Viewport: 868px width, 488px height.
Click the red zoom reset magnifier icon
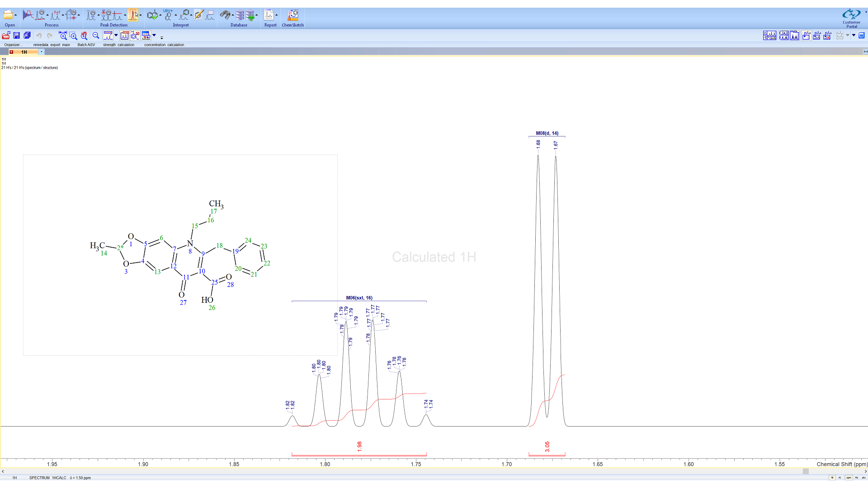click(84, 36)
